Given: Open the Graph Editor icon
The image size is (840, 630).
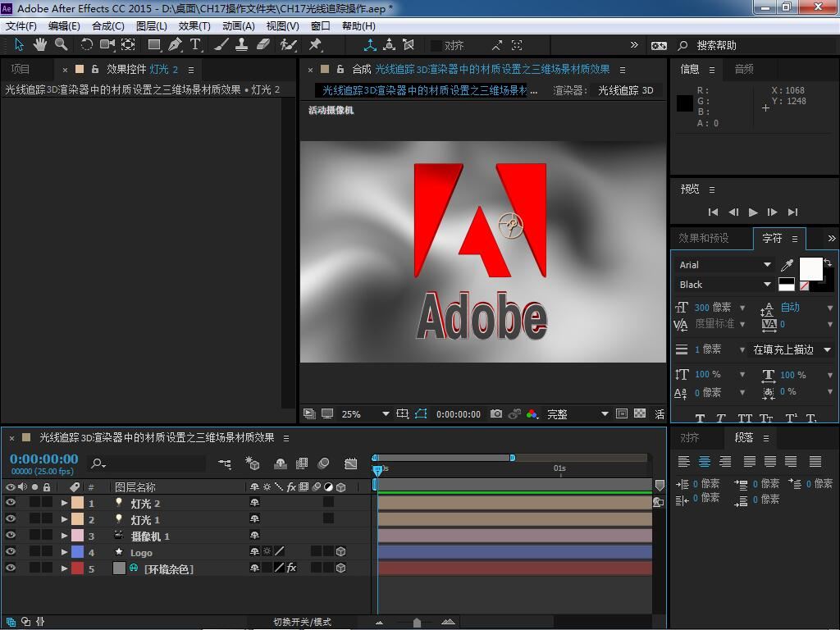Looking at the screenshot, I should (x=351, y=464).
